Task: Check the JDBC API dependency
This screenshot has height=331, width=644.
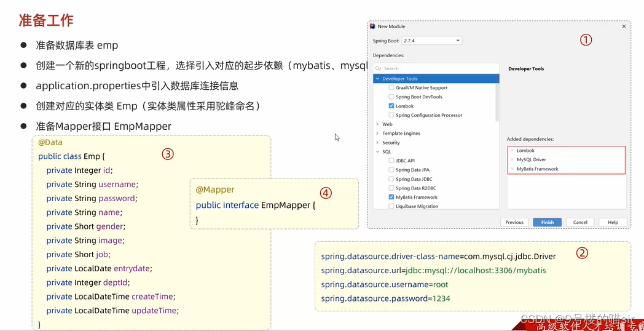Action: (x=391, y=161)
